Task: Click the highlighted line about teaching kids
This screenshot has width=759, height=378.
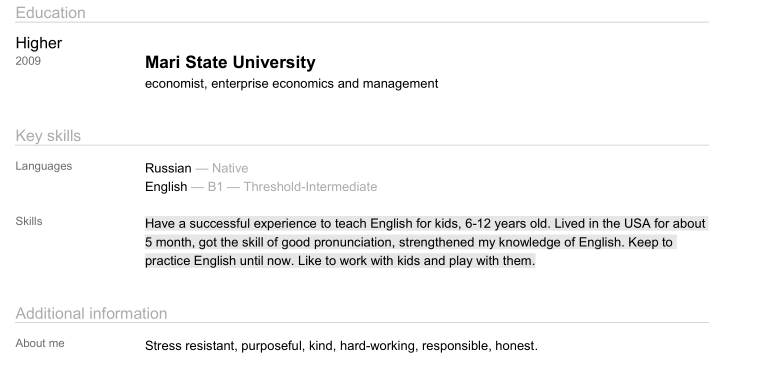Action: (x=425, y=224)
